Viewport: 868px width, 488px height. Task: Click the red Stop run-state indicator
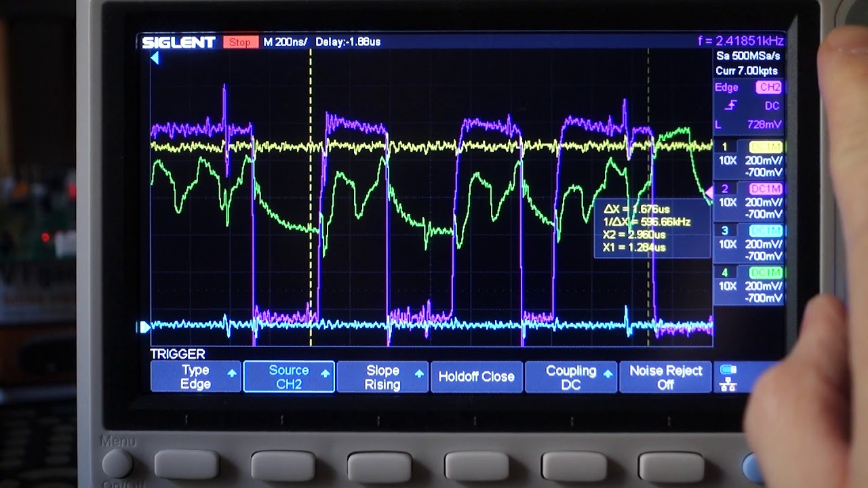(240, 42)
